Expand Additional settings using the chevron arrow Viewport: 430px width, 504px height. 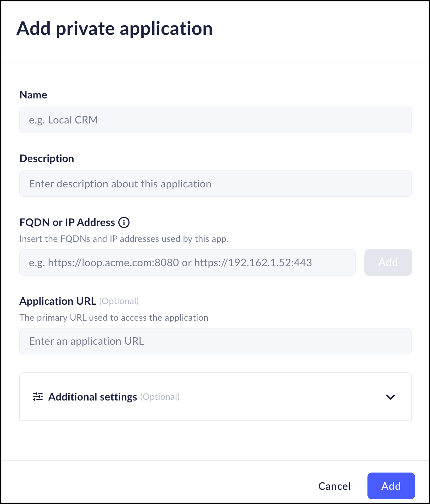(x=390, y=397)
